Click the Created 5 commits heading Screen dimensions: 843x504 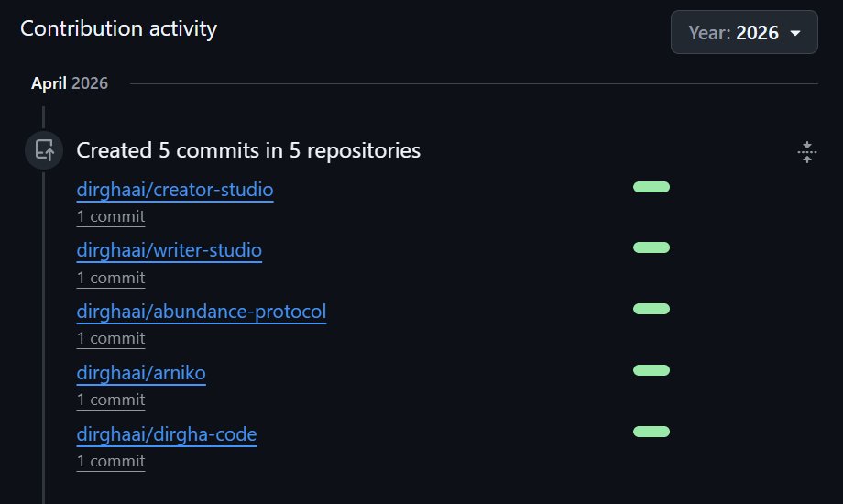248,150
